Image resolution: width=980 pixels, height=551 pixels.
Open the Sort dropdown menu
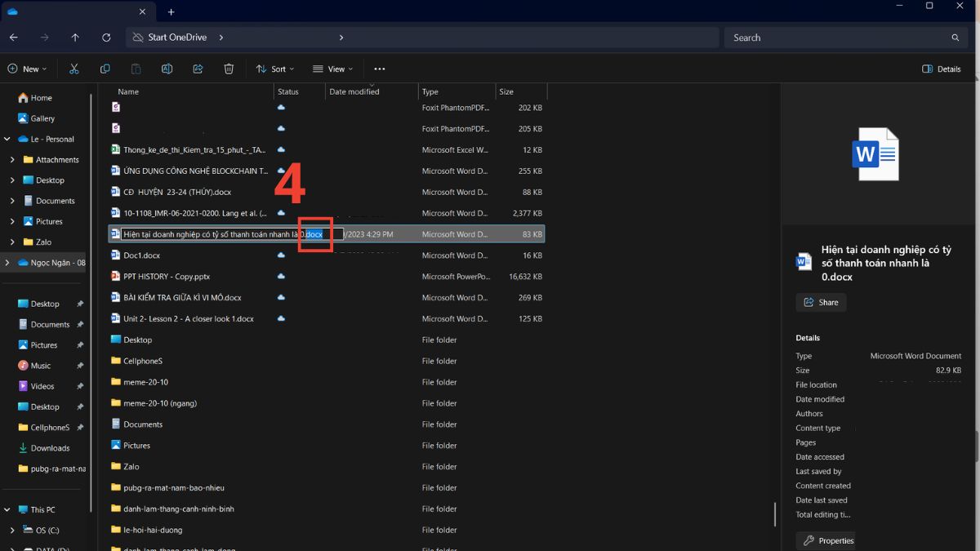pyautogui.click(x=274, y=69)
